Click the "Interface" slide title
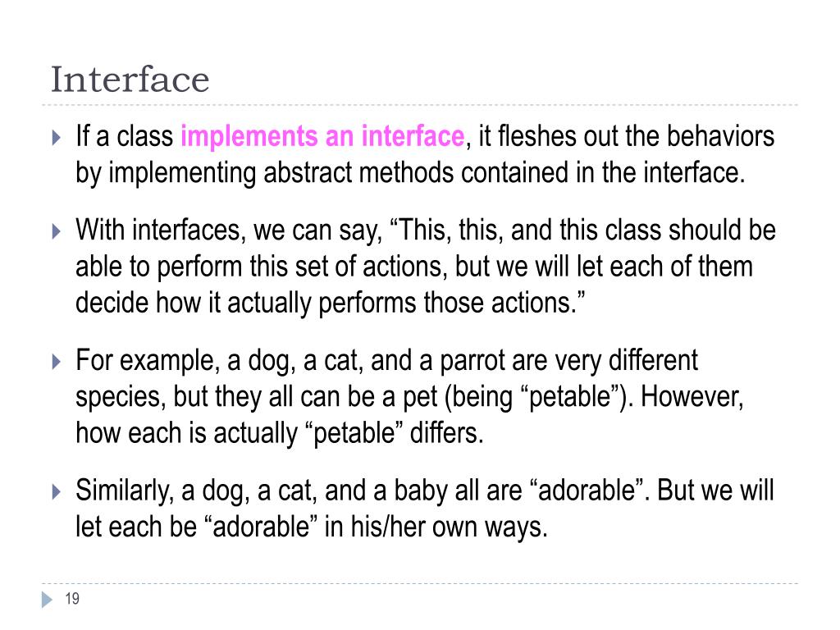840x630 pixels. 130,80
